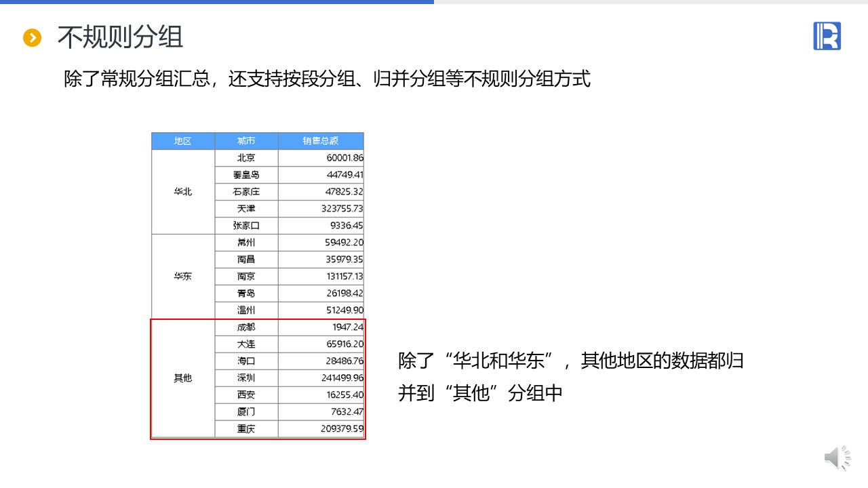Screen dimensions: 868x488
Task: Select the sales value 16255.40
Action: point(344,395)
